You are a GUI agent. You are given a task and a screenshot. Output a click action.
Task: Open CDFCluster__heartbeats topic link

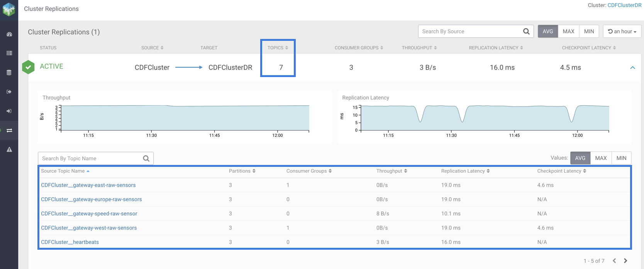70,242
